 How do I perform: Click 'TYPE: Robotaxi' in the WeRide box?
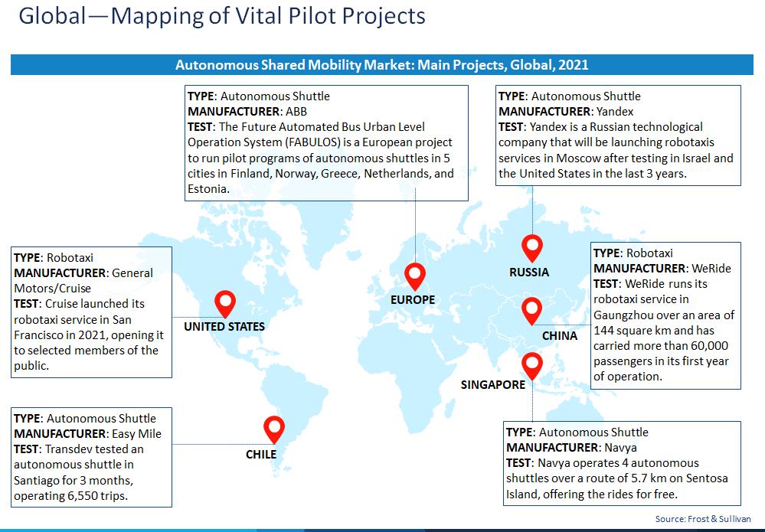point(633,253)
